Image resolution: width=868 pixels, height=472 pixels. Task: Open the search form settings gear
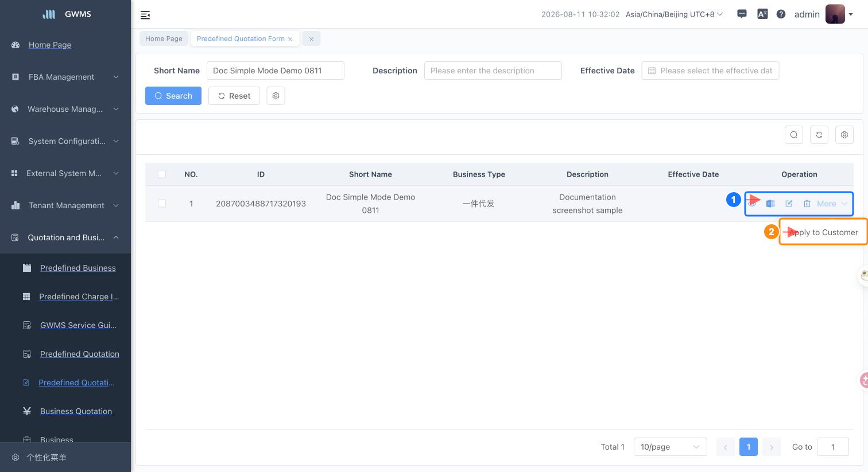[276, 96]
